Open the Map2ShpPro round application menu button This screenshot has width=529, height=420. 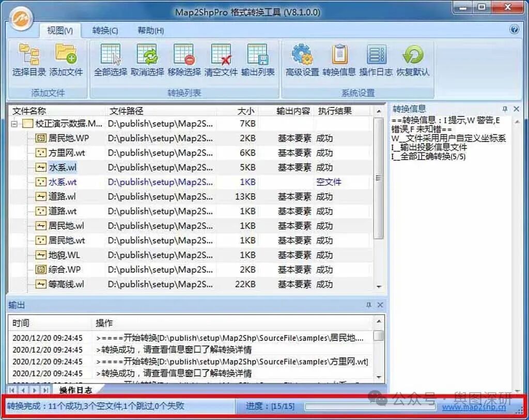(21, 19)
